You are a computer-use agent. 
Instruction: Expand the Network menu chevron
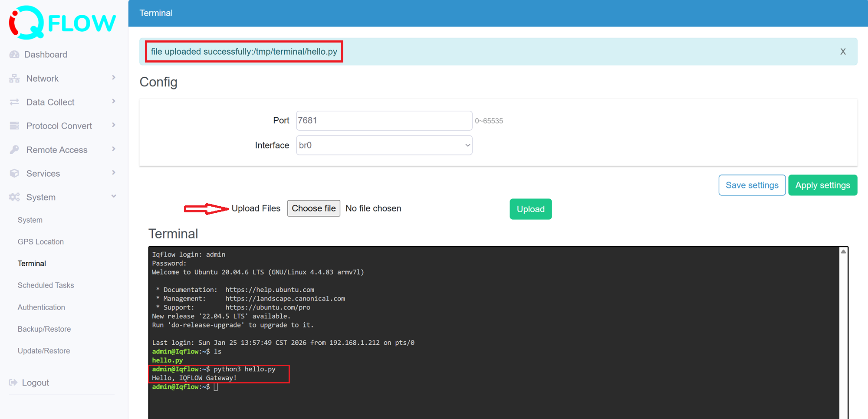click(114, 78)
